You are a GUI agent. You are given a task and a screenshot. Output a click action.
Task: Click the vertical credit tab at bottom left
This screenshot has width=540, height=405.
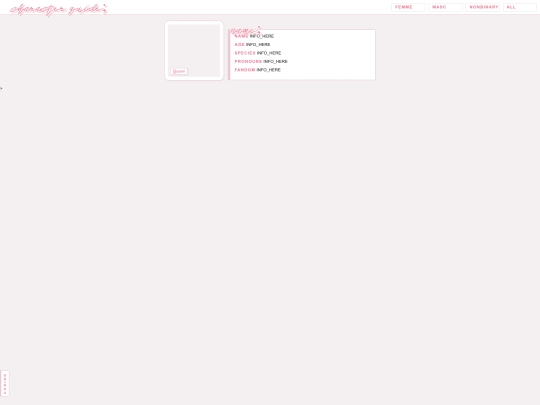coord(5,383)
